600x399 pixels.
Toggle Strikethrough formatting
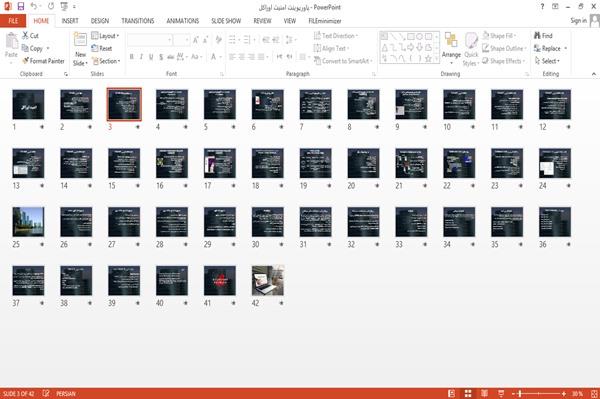(170, 57)
